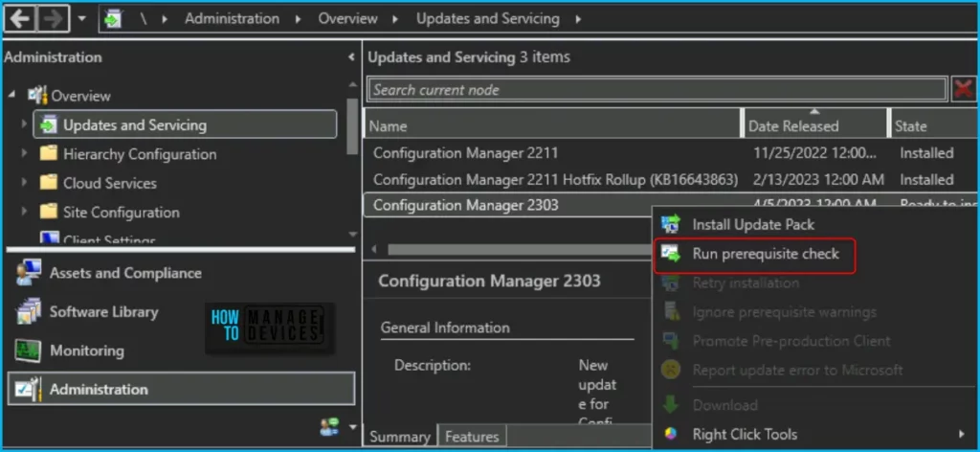The height and width of the screenshot is (452, 980).
Task: Open the Administration workspace
Action: [x=181, y=389]
